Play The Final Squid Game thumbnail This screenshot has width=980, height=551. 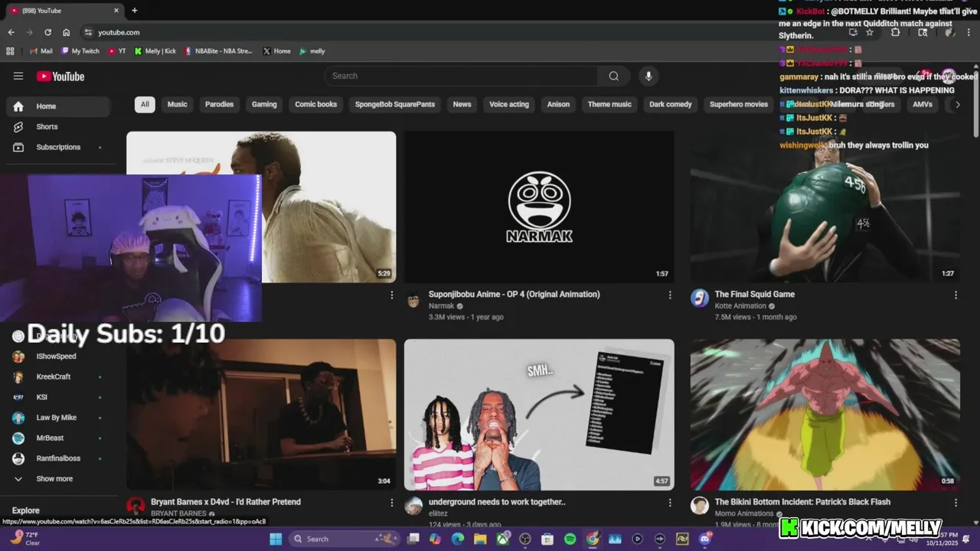[825, 207]
